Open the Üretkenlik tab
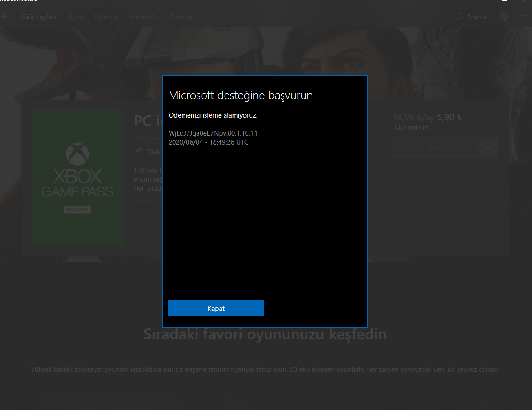 [143, 17]
